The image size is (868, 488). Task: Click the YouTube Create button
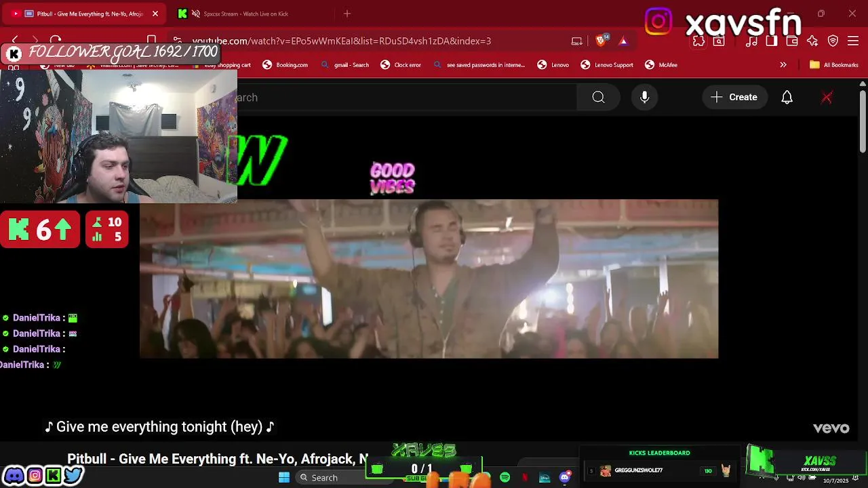pos(734,98)
